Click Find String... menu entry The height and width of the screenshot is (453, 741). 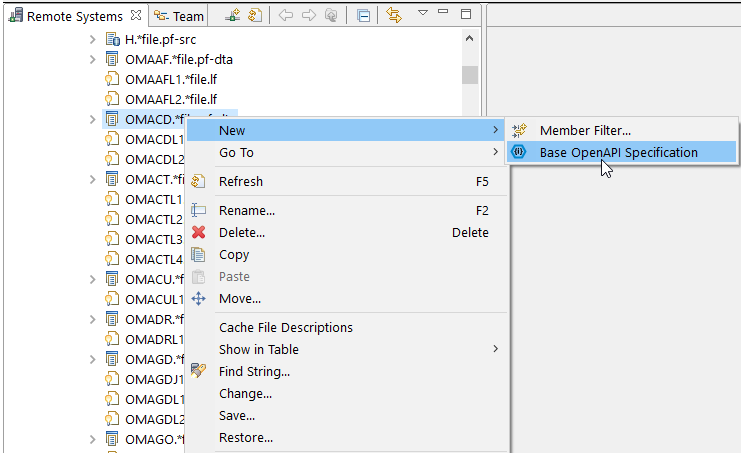pyautogui.click(x=254, y=371)
